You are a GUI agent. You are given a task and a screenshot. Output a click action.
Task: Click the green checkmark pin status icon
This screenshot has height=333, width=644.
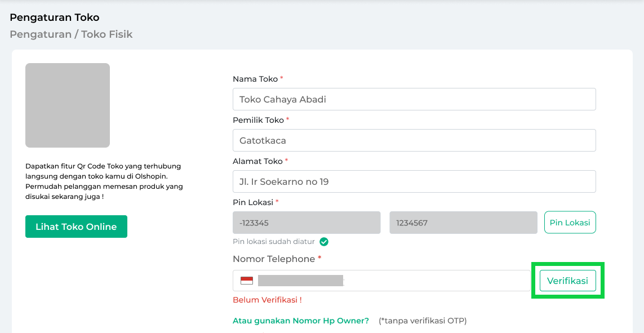click(x=324, y=242)
